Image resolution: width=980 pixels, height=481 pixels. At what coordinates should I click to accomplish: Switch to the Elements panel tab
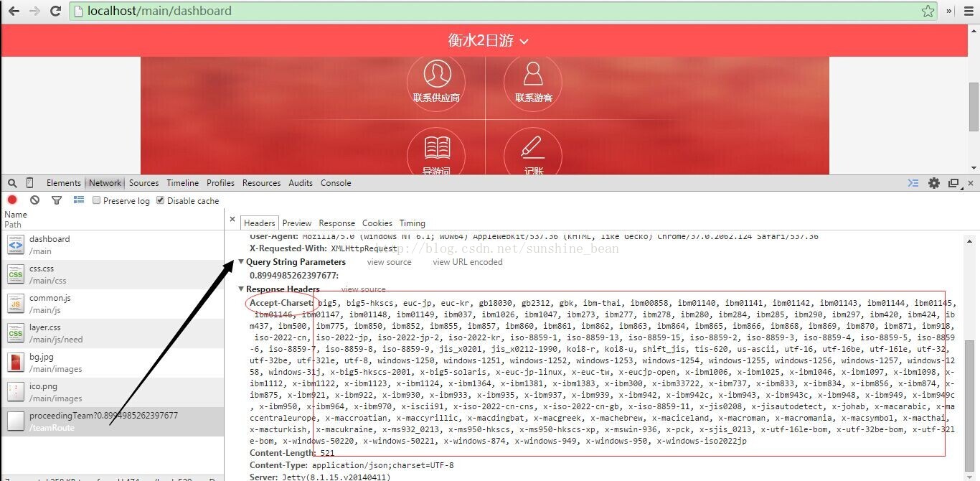[x=64, y=183]
